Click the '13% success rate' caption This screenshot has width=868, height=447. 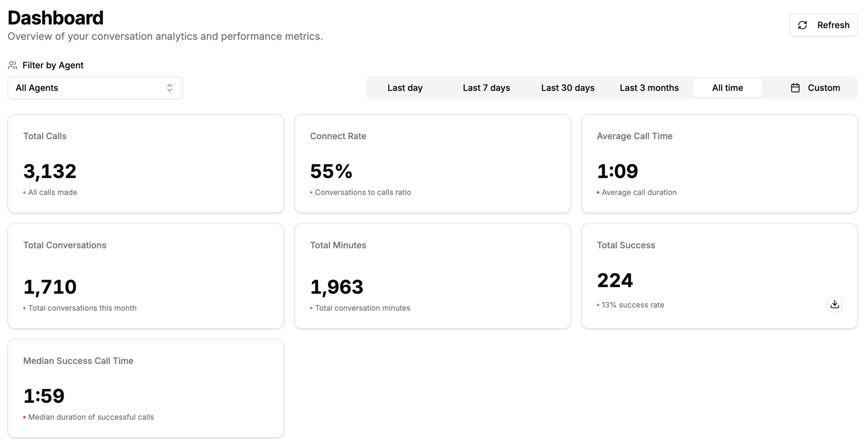[633, 305]
